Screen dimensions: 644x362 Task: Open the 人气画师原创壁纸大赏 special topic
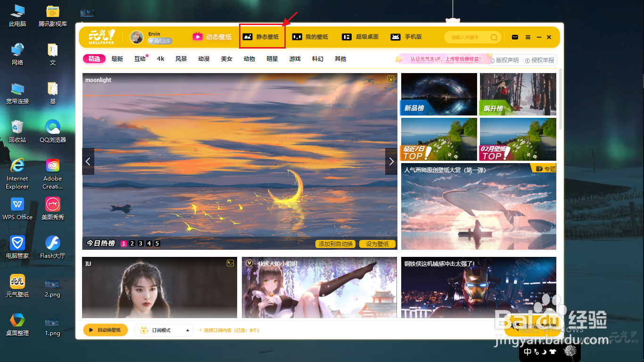[x=479, y=206]
